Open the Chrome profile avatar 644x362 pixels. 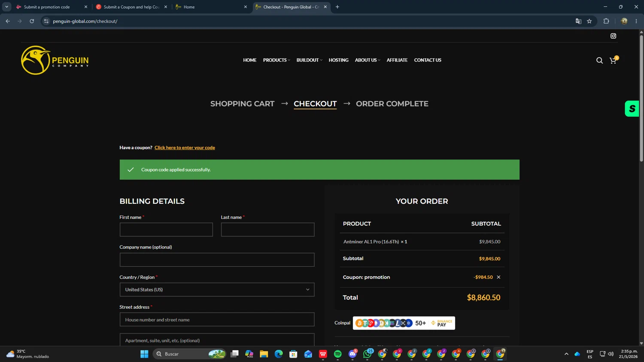tap(624, 21)
